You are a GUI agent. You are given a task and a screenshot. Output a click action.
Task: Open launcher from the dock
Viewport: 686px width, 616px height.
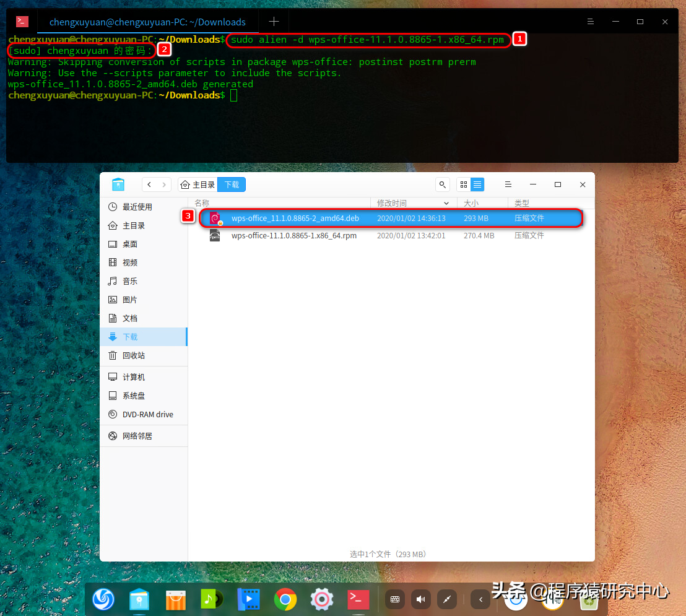(x=103, y=599)
